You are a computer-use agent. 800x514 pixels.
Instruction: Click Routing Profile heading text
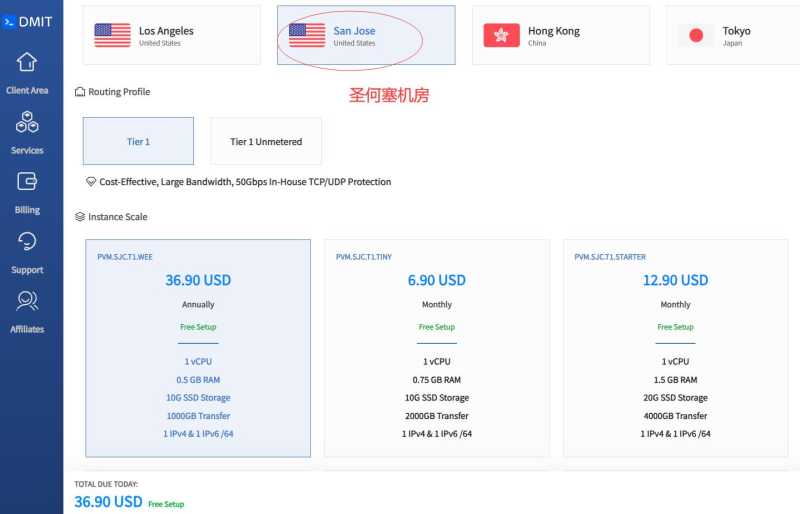click(119, 92)
